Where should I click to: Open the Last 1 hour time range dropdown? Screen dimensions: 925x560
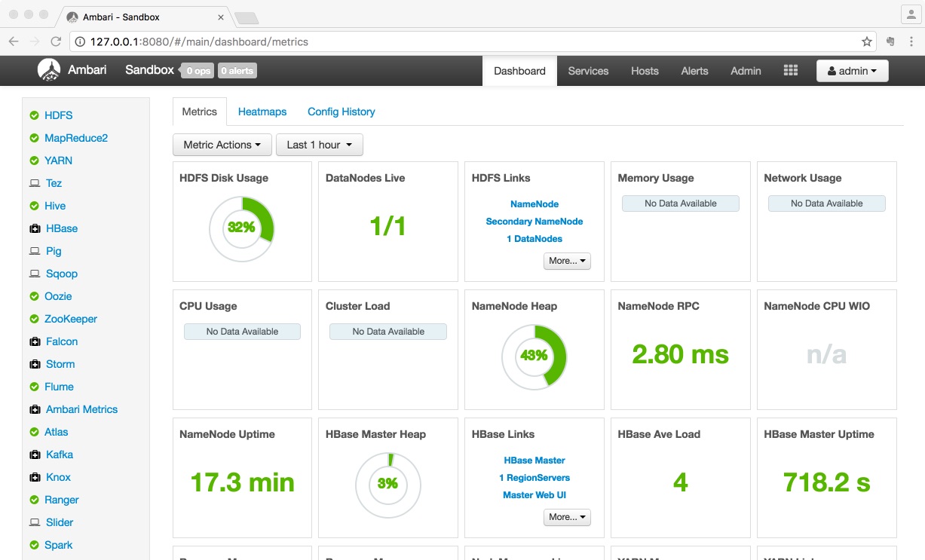320,145
